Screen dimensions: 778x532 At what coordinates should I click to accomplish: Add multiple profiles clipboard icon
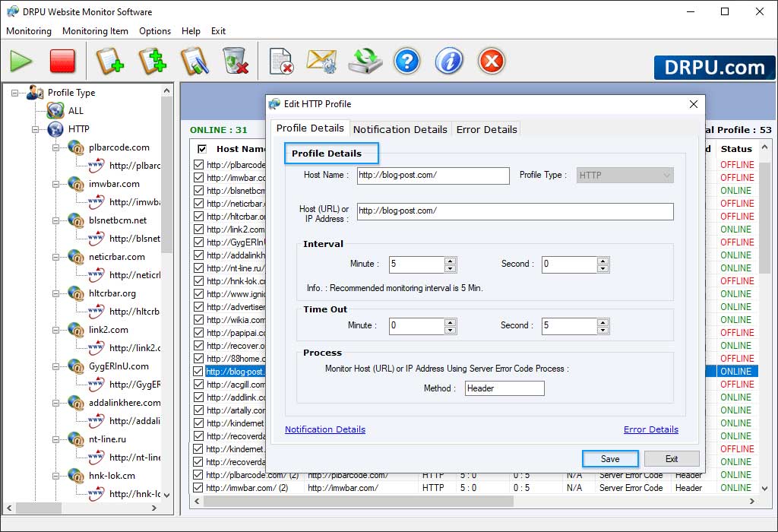tap(152, 62)
